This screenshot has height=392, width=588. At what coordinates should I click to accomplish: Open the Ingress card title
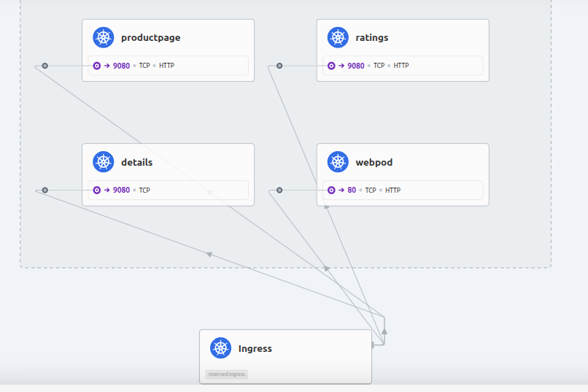pos(255,349)
